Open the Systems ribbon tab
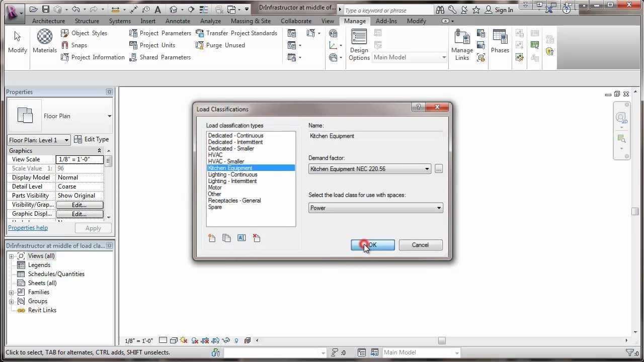 click(120, 21)
